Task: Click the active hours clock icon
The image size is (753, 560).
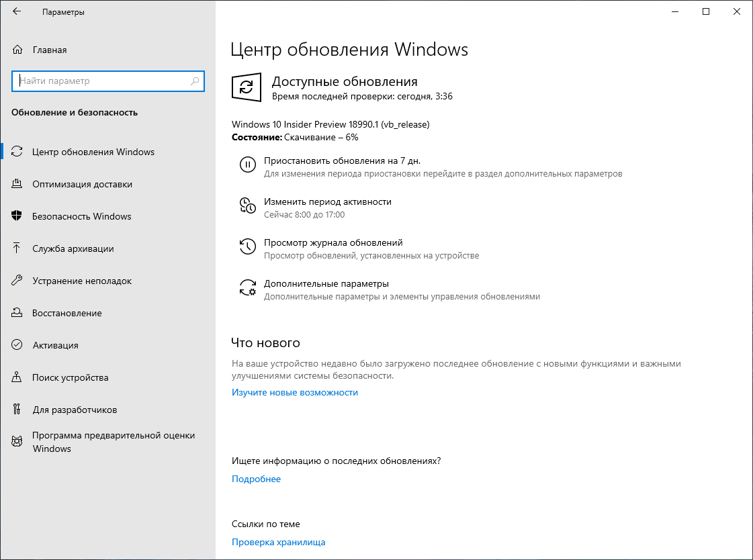Action: click(248, 206)
